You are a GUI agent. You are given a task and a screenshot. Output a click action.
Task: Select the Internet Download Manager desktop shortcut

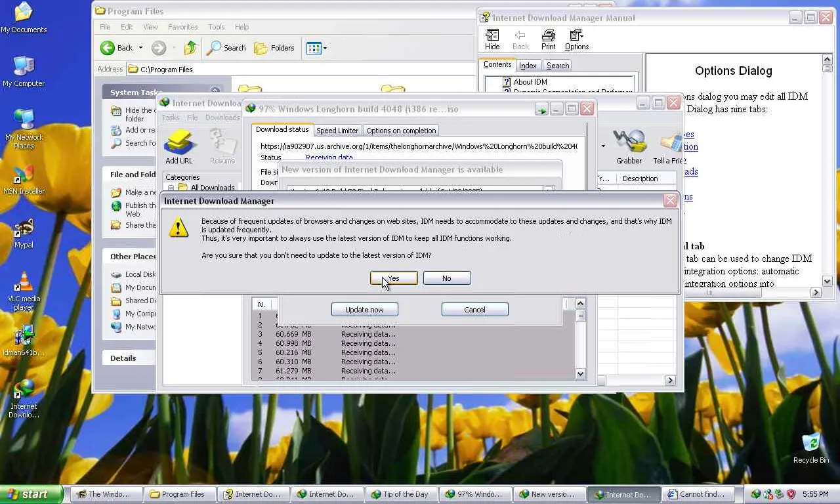click(x=24, y=398)
